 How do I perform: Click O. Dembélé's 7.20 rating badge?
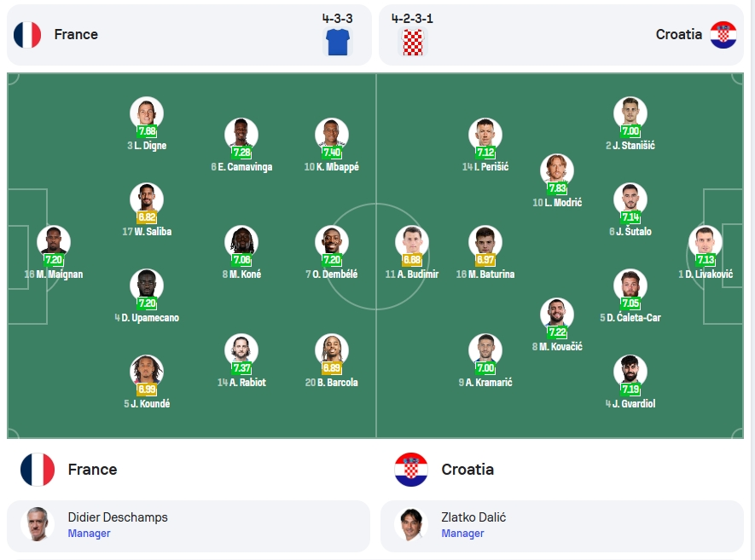(332, 260)
